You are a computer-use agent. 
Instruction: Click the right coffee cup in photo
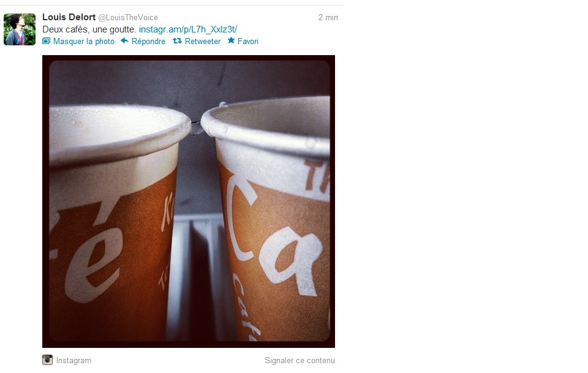[270, 217]
